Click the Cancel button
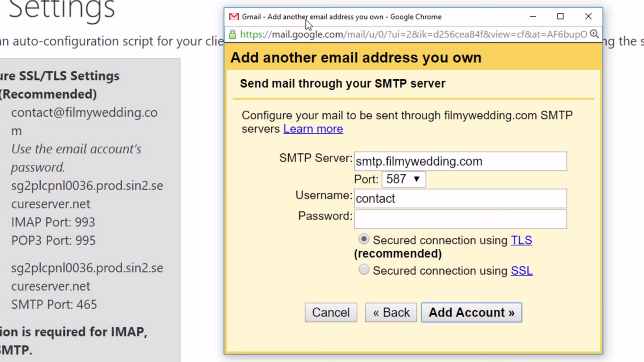644x362 pixels. coord(331,313)
